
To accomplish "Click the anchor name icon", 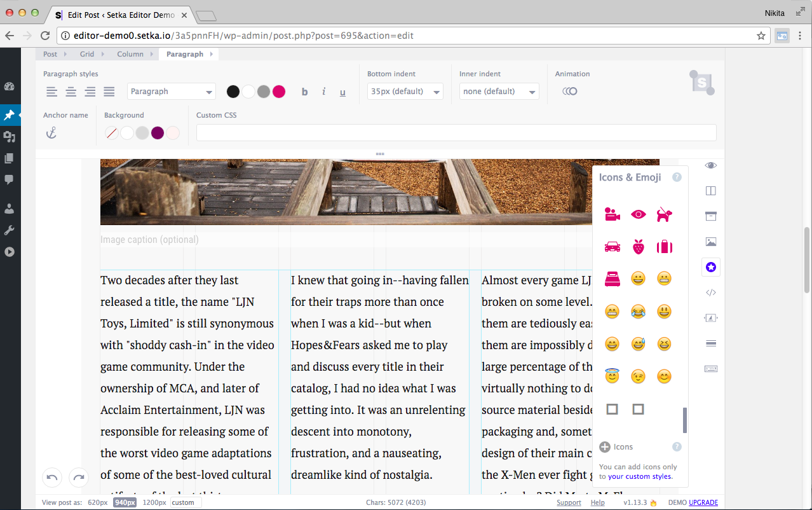I will pos(51,133).
